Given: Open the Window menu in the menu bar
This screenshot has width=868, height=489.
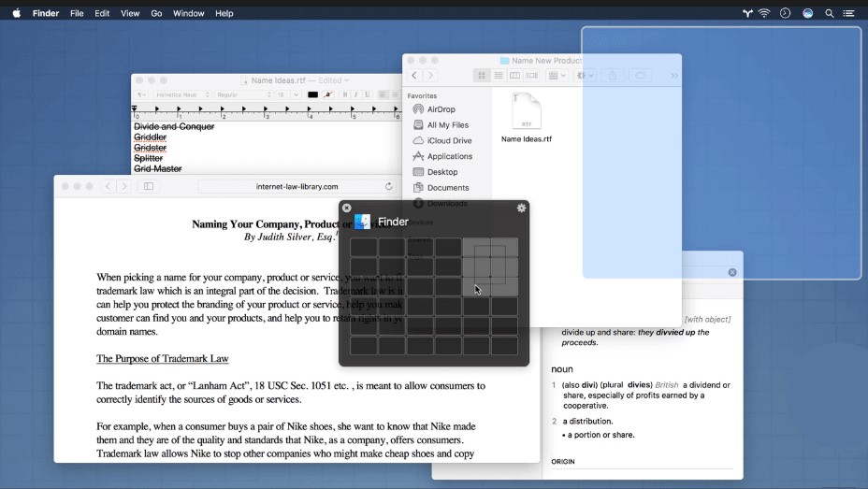Looking at the screenshot, I should click(188, 13).
